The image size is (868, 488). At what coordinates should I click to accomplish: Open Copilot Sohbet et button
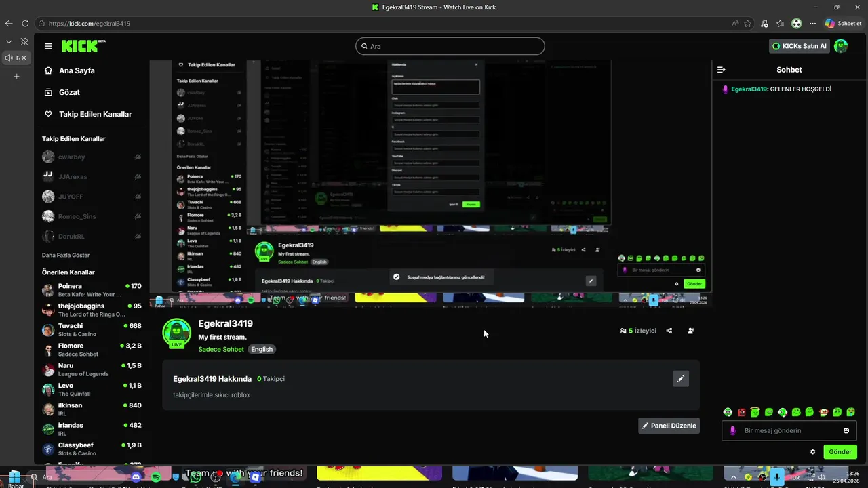coord(844,23)
